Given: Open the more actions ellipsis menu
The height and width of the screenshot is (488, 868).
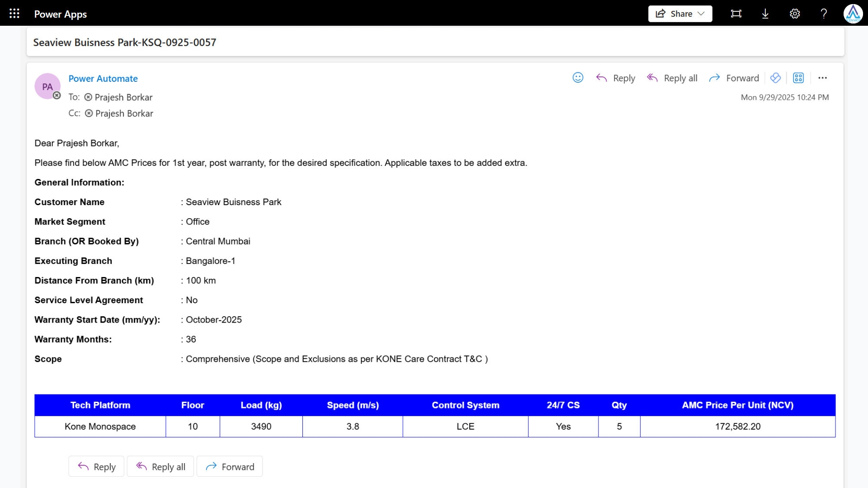Looking at the screenshot, I should coord(822,78).
